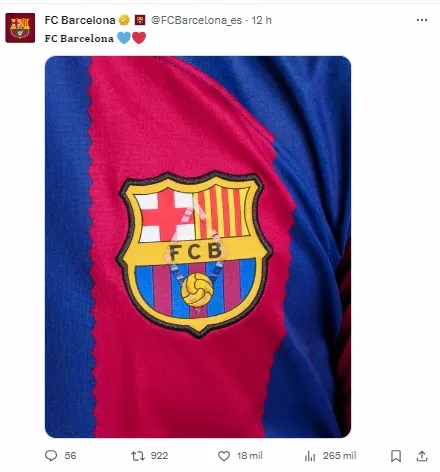This screenshot has height=472, width=440.
Task: Click the gold verified badge
Action: pyautogui.click(x=124, y=20)
